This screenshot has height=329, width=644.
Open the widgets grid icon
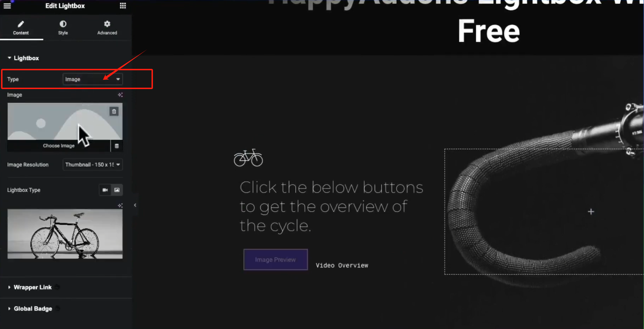coord(123,6)
